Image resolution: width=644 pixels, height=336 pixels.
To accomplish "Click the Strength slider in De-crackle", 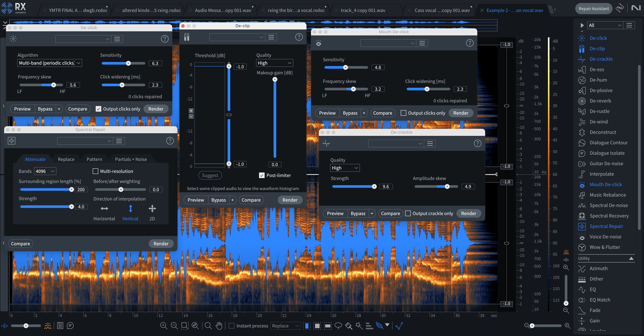I will point(354,186).
